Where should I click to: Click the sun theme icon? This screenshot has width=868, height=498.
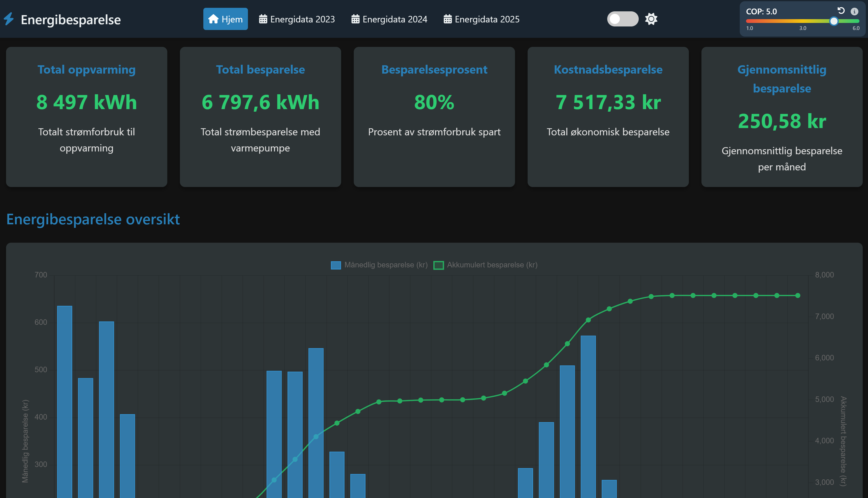(651, 19)
